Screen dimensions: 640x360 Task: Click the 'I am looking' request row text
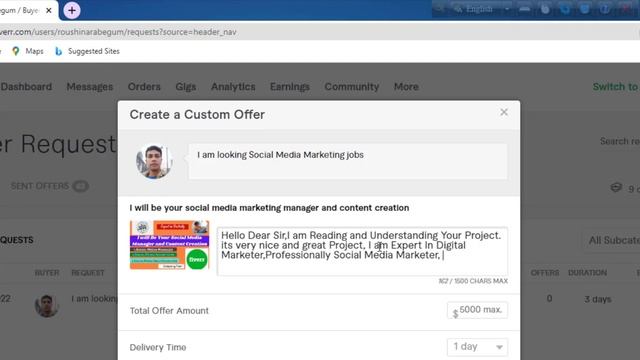pyautogui.click(x=94, y=299)
